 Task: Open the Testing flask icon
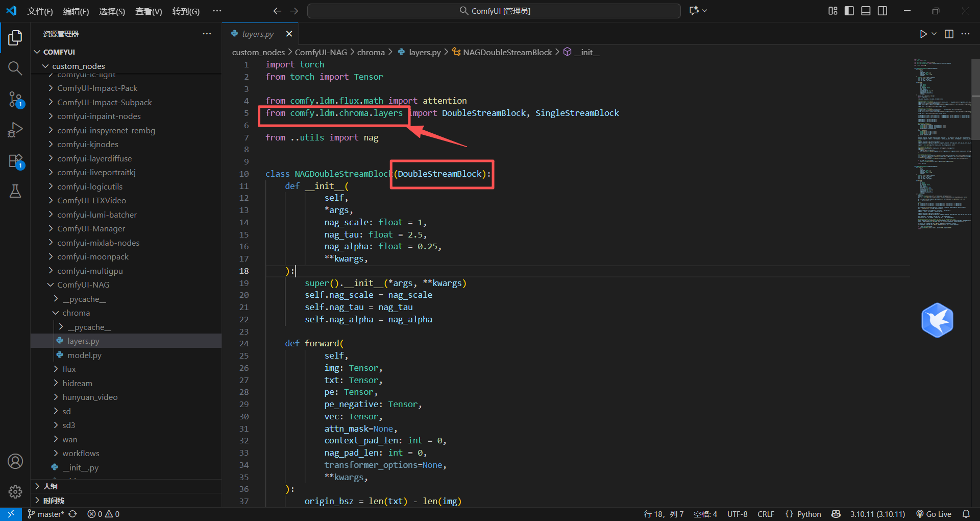15,191
